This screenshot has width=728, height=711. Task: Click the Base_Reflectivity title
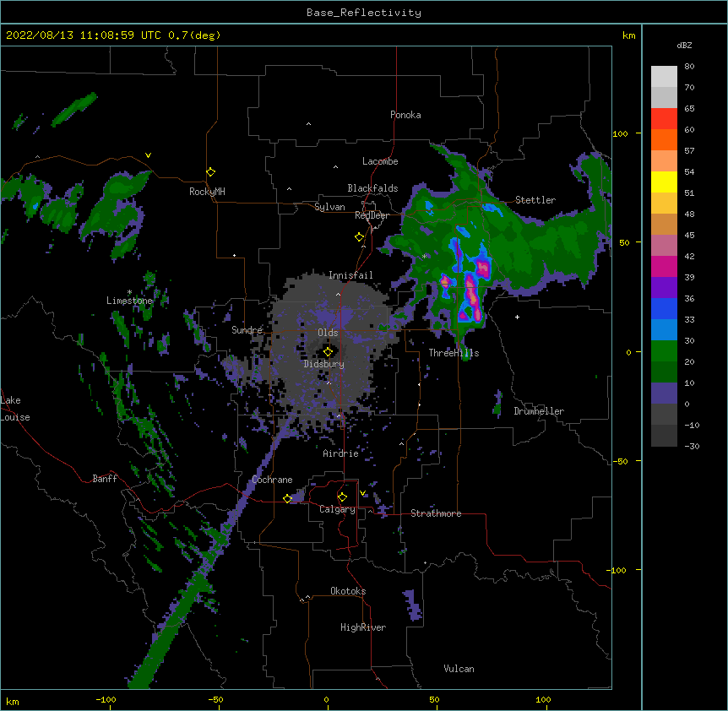[x=364, y=13]
